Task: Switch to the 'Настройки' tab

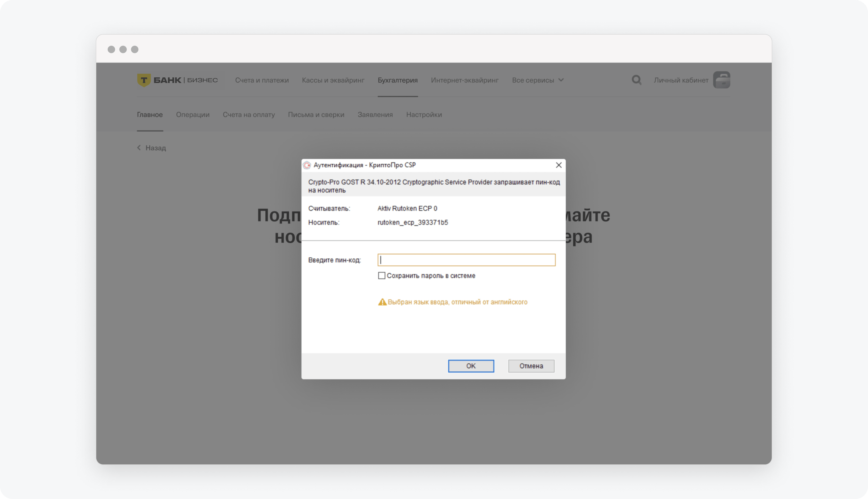Action: tap(424, 114)
